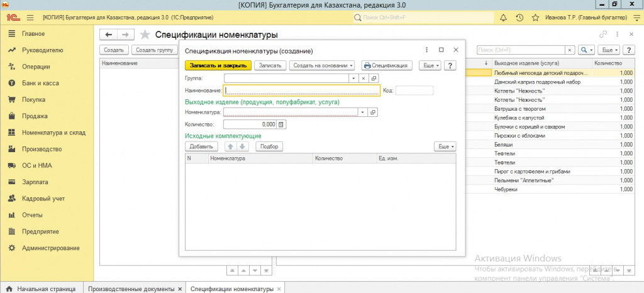644x293 pixels.
Task: Open the Покупка section
Action: (34, 100)
